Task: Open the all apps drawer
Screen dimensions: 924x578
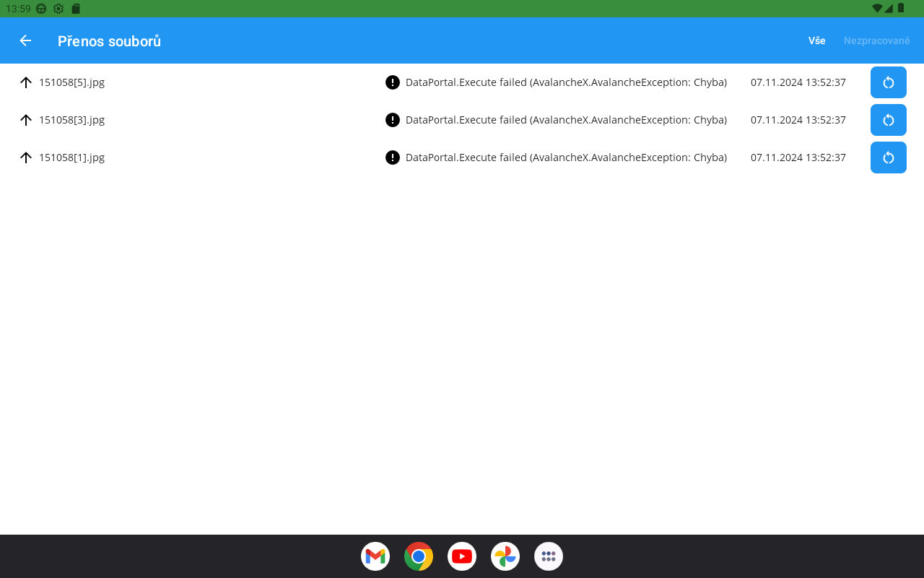Action: tap(549, 556)
